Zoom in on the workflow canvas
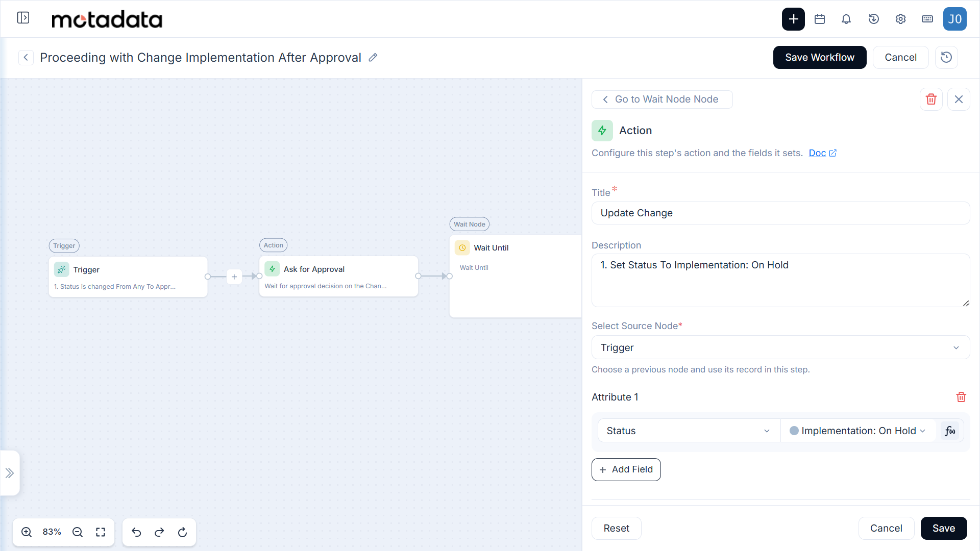The width and height of the screenshot is (980, 551). pos(27,532)
